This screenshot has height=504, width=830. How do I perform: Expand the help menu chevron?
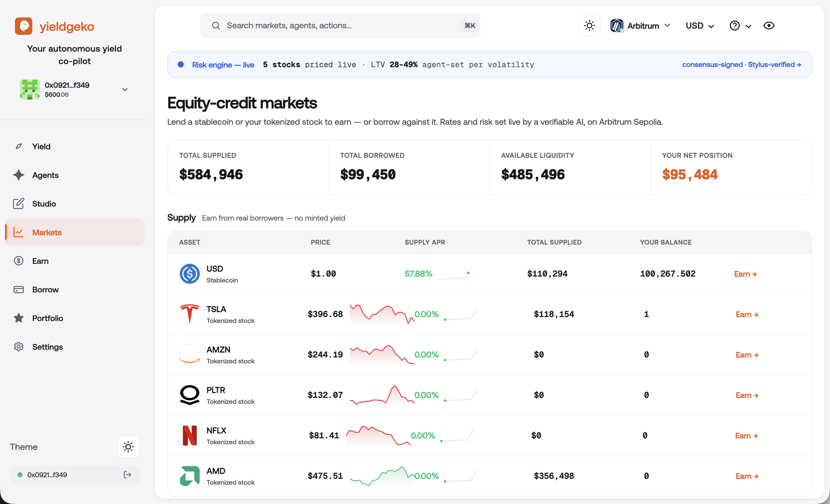(748, 26)
